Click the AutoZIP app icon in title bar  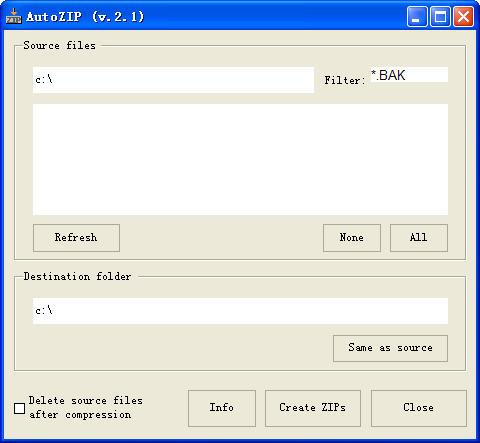[14, 16]
